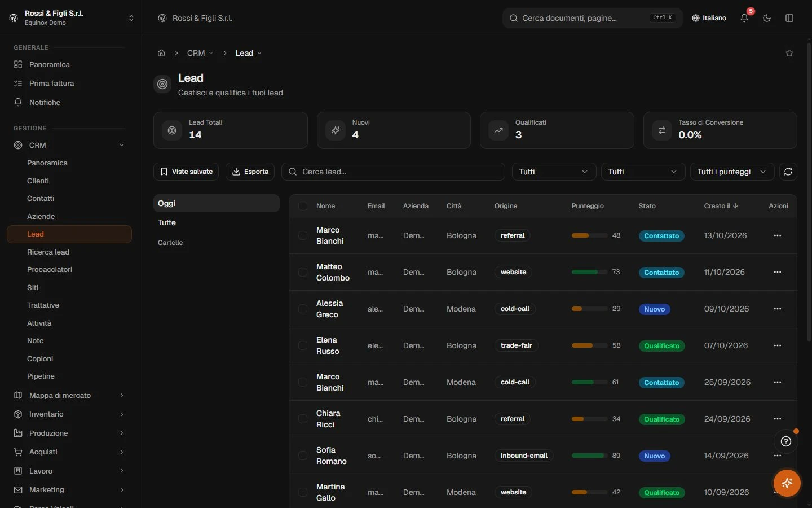
Task: Check the Alessia Greco row checkbox
Action: coord(303,309)
